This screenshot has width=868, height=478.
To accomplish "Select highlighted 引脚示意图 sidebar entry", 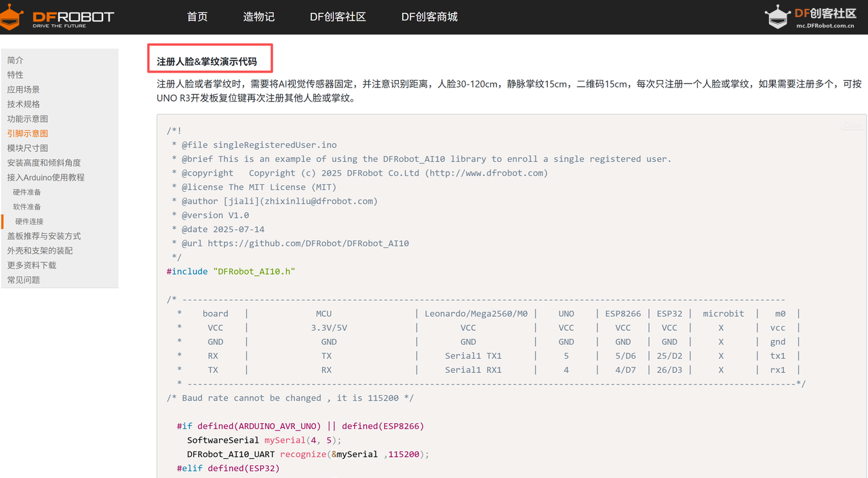I will tap(27, 134).
